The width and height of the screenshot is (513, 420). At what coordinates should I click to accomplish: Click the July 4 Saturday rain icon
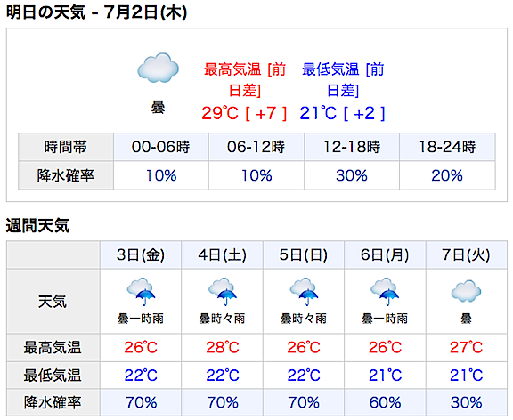pyautogui.click(x=222, y=292)
